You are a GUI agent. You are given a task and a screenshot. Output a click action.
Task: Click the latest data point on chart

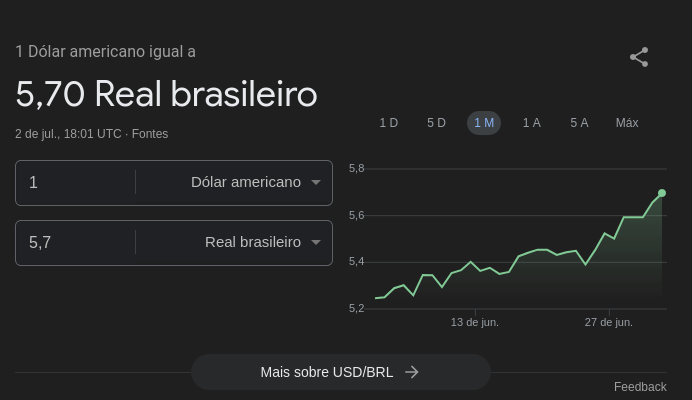(x=662, y=193)
